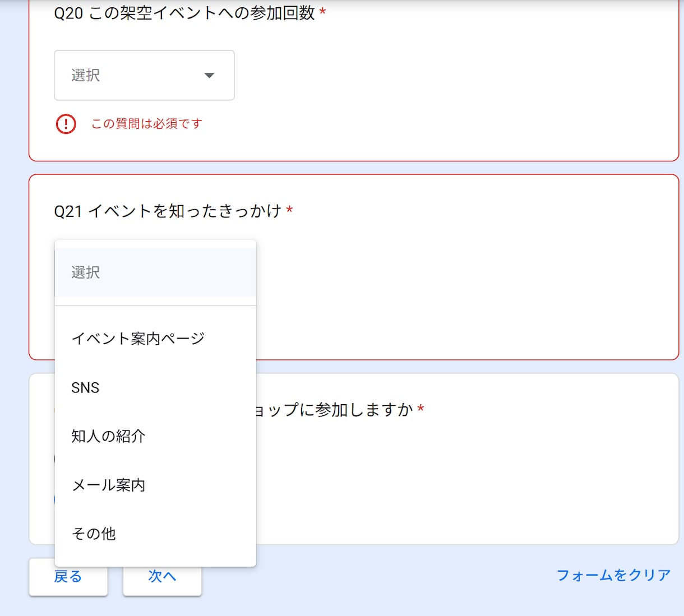
Task: Click the Q20 question title text
Action: (184, 13)
